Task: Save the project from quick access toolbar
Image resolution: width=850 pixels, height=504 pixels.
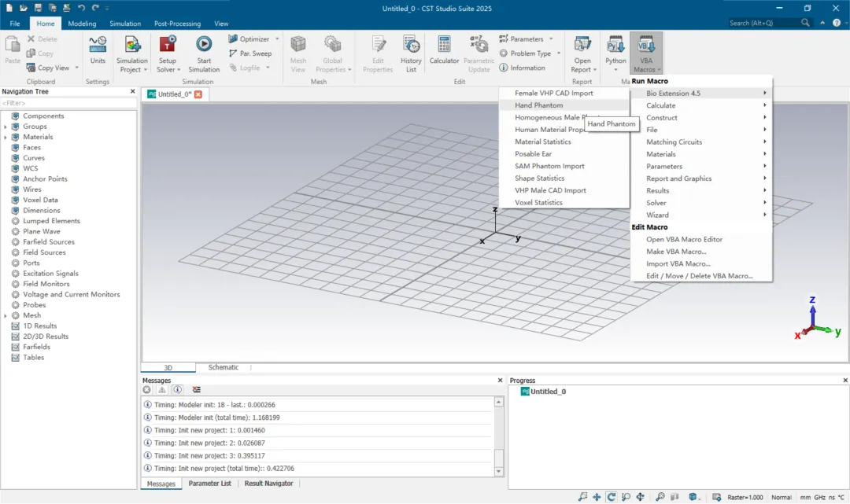Action: pos(38,8)
